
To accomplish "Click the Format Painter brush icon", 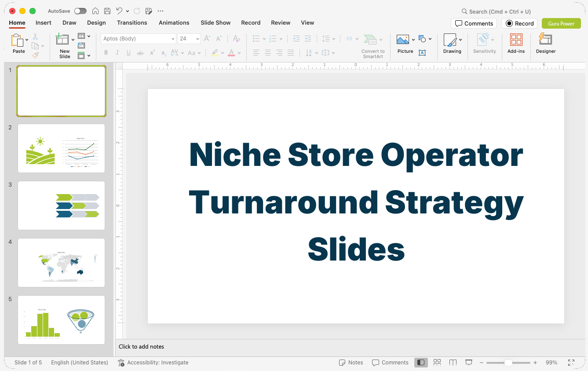I will (x=35, y=55).
